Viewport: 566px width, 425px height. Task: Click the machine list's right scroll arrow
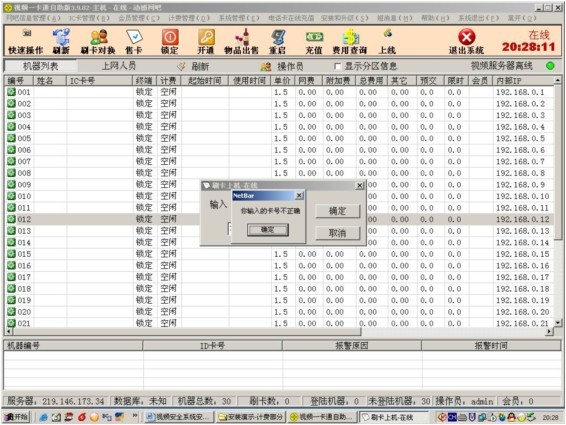(549, 331)
